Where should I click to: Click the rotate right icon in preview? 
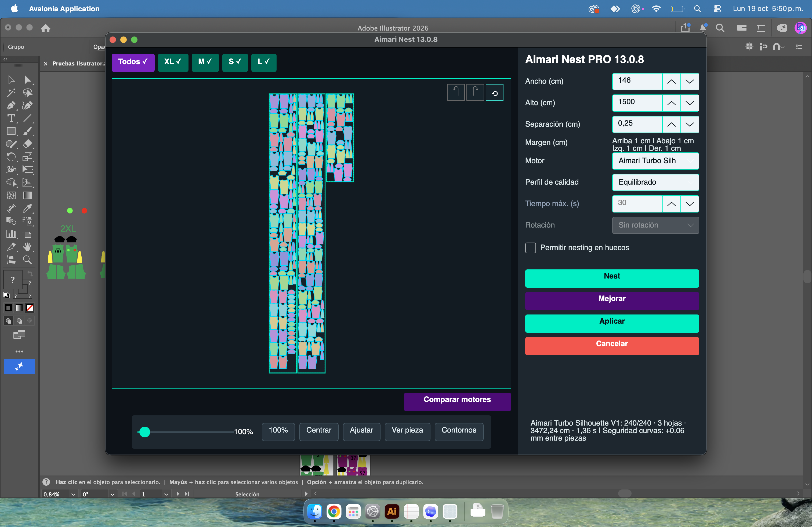pyautogui.click(x=475, y=92)
